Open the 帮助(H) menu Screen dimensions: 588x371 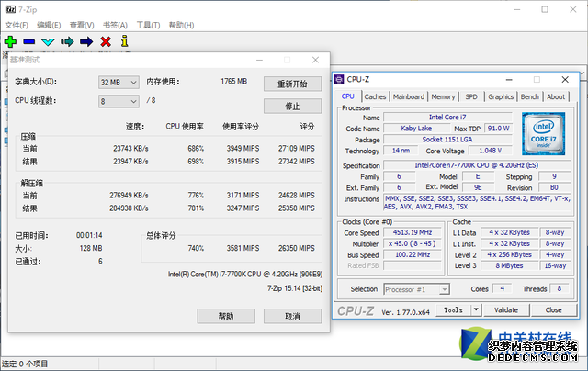point(182,25)
